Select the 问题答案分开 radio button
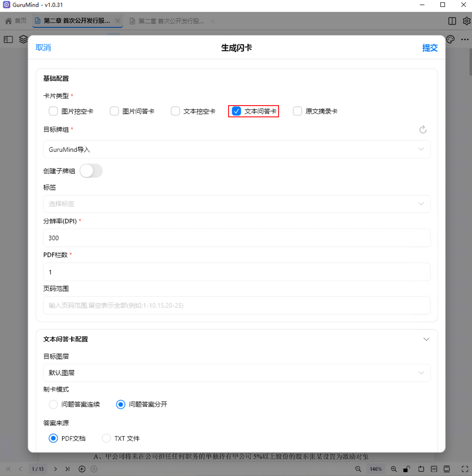The width and height of the screenshot is (472, 476). click(x=120, y=404)
